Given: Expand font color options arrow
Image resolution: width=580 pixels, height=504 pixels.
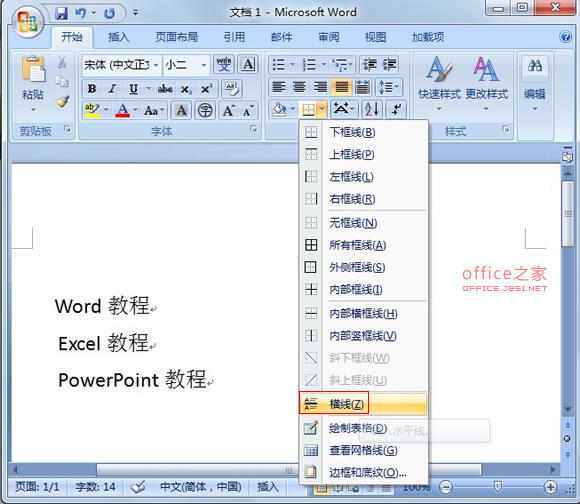Looking at the screenshot, I should pyautogui.click(x=135, y=110).
